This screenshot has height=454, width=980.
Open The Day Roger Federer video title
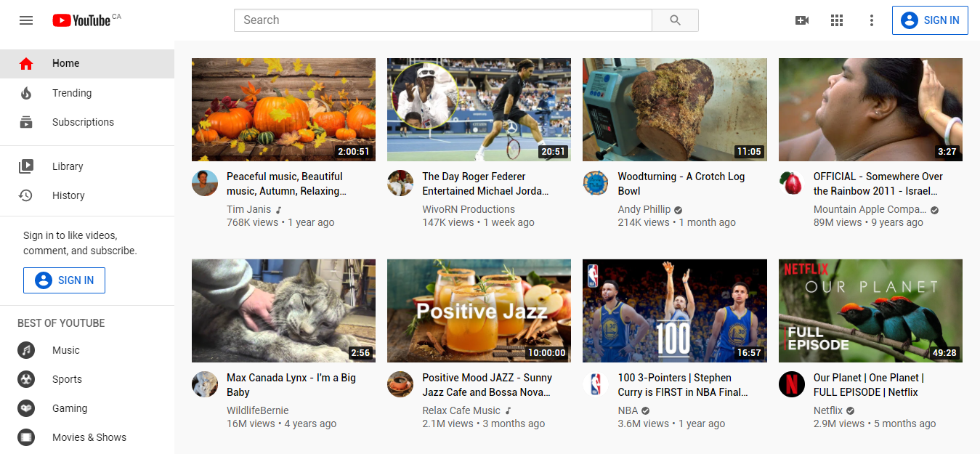[x=486, y=184]
